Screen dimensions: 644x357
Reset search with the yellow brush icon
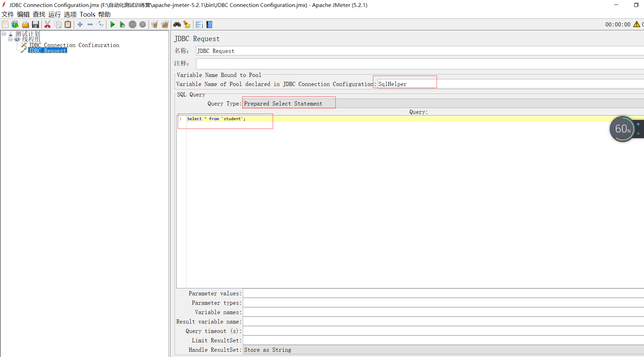187,24
